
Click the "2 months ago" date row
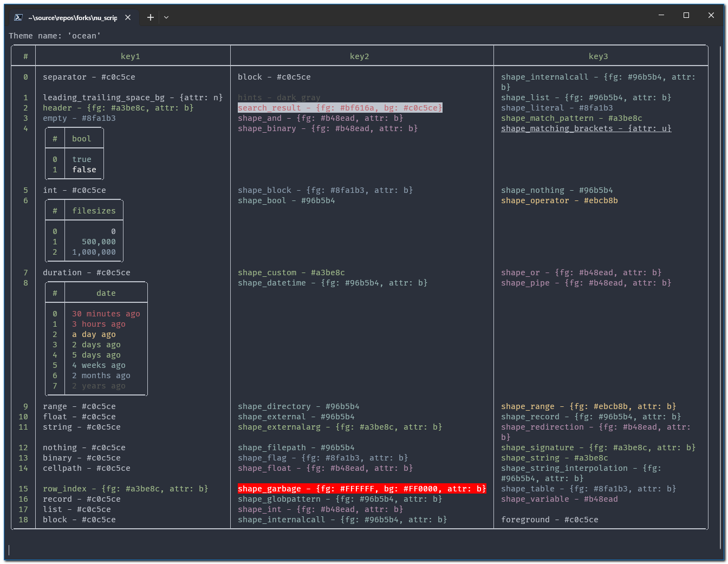pyautogui.click(x=101, y=375)
